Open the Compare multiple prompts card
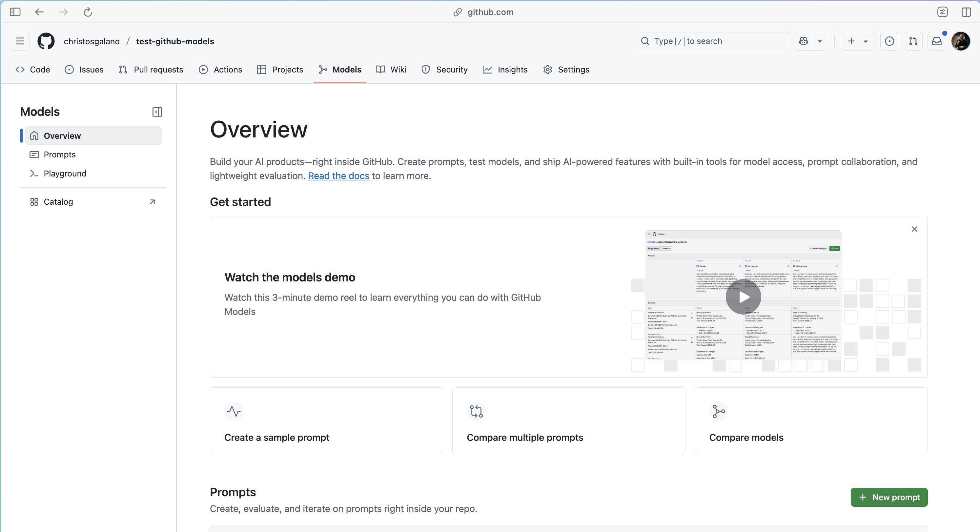 click(x=569, y=421)
